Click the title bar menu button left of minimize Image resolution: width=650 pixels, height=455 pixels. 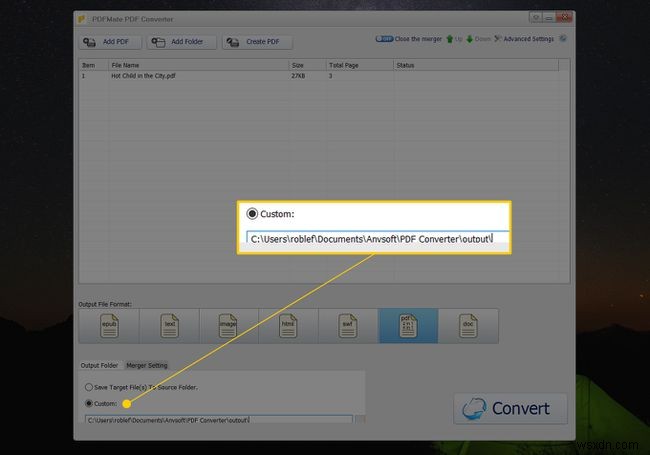(536, 17)
